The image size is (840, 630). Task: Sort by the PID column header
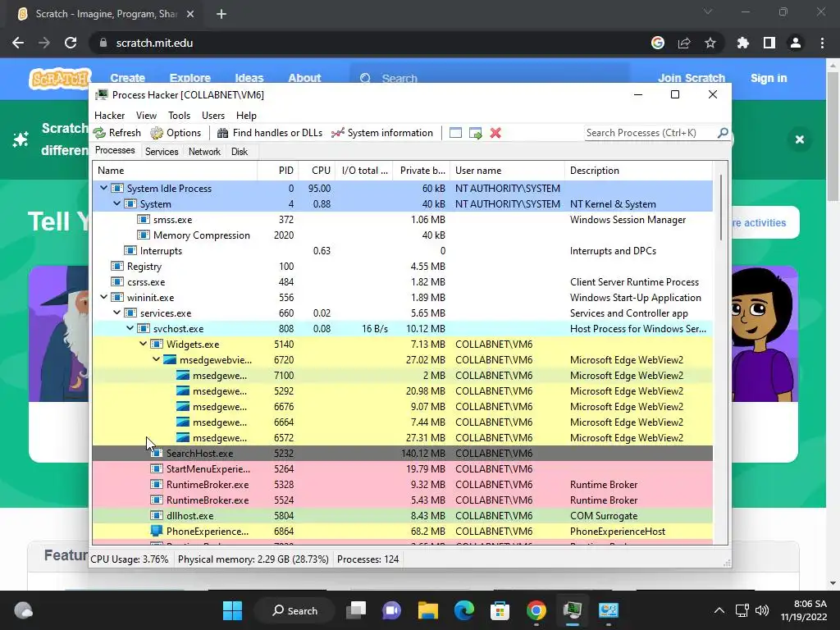click(278, 171)
